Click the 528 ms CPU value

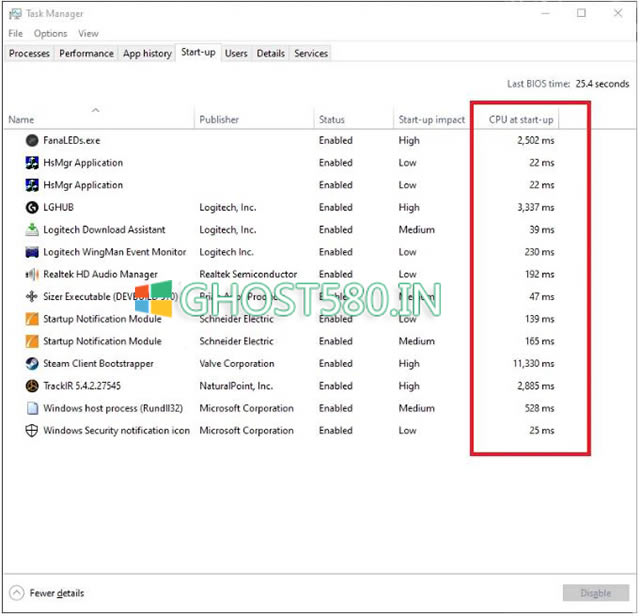(540, 409)
